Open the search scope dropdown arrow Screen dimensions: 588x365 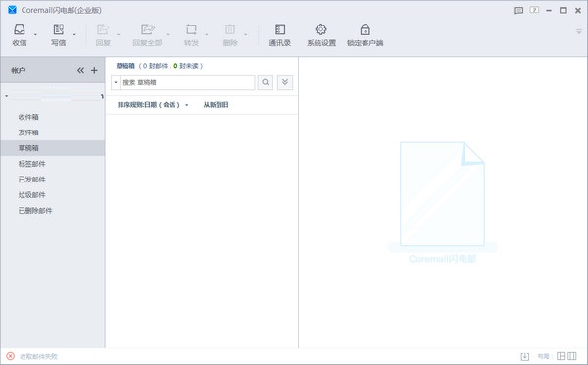[x=116, y=82]
